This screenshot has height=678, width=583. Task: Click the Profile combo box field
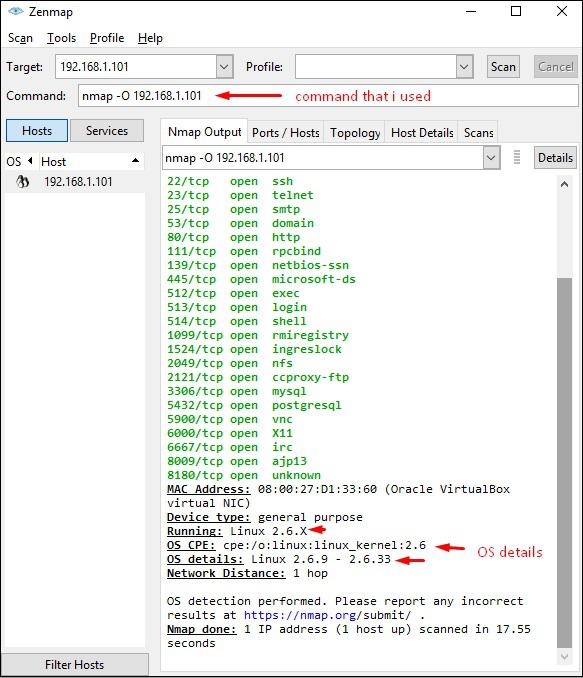pos(376,67)
